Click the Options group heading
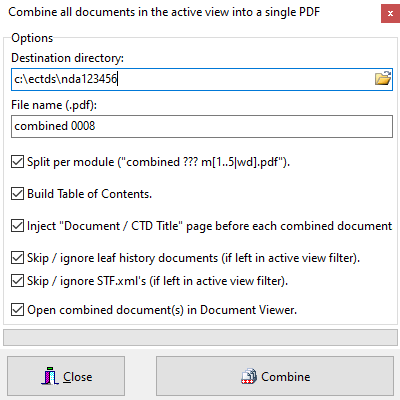The image size is (400, 400). tap(32, 38)
